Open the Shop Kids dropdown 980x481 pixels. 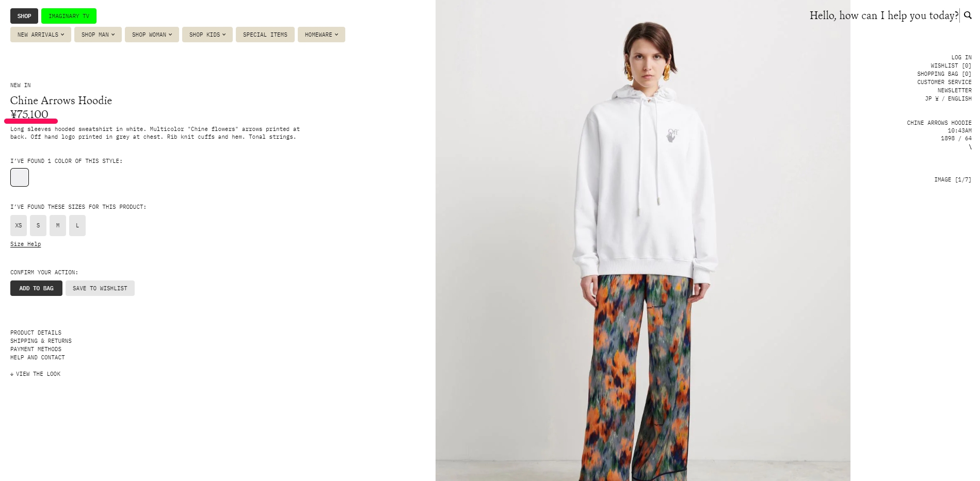pos(207,35)
